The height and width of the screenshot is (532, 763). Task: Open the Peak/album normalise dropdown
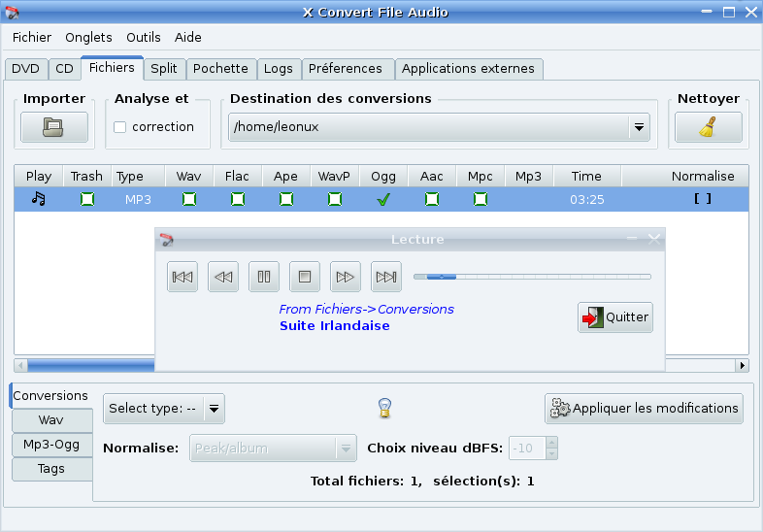pyautogui.click(x=273, y=448)
